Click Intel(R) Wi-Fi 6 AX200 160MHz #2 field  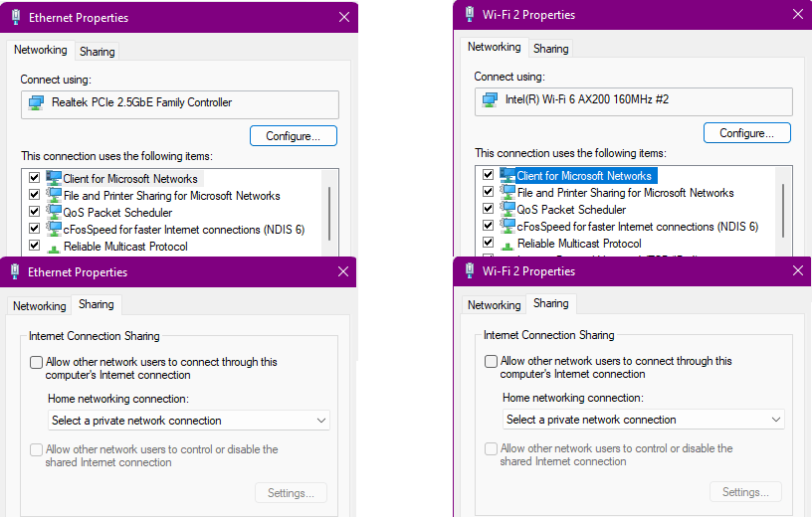click(x=633, y=101)
